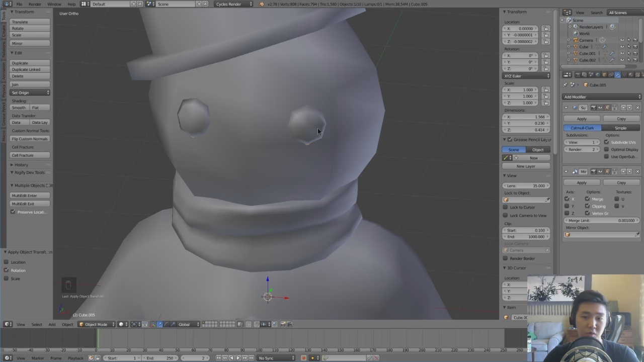
Task: Click the play animation button in timeline
Action: [x=238, y=358]
